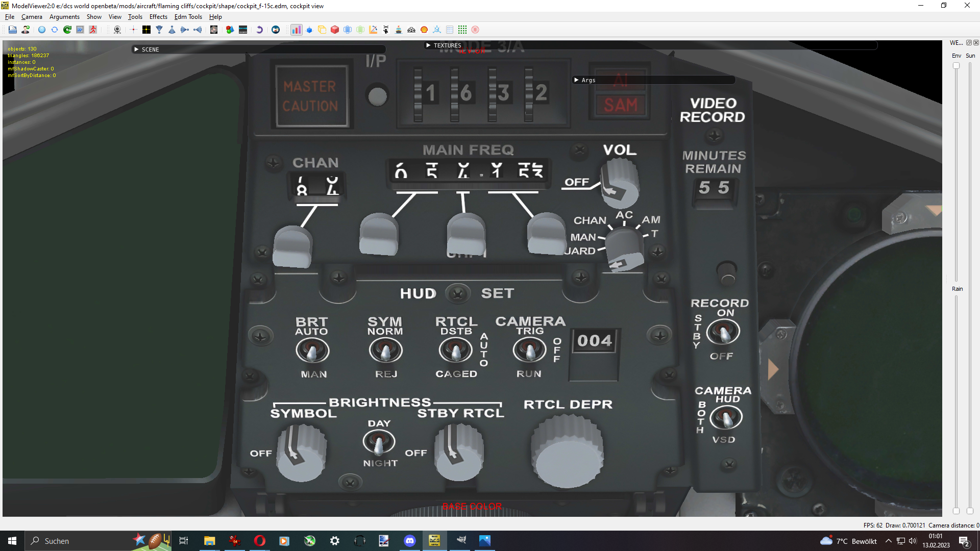Screen dimensions: 980x551
Task: Flip the RTCL DSTB/CAGED cockpit switch
Action: pyautogui.click(x=456, y=351)
